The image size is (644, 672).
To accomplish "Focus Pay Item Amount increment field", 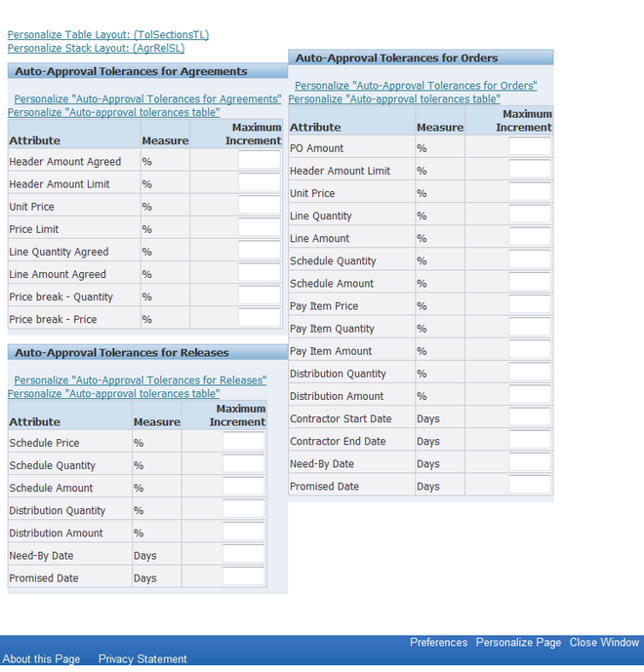I will [530, 349].
